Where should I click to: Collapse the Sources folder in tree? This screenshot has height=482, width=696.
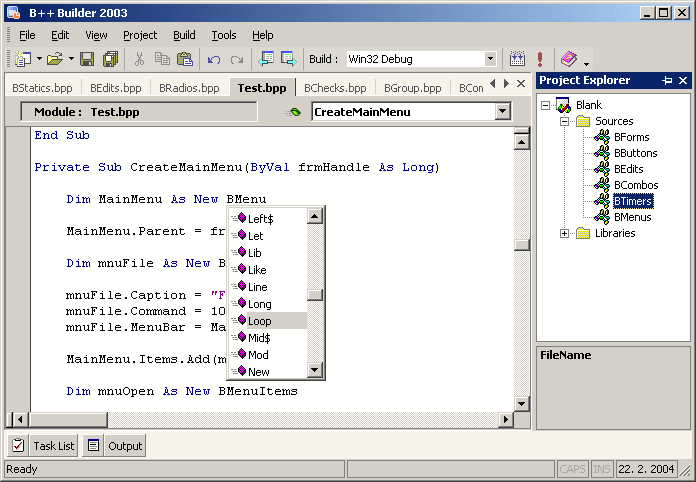(x=566, y=121)
